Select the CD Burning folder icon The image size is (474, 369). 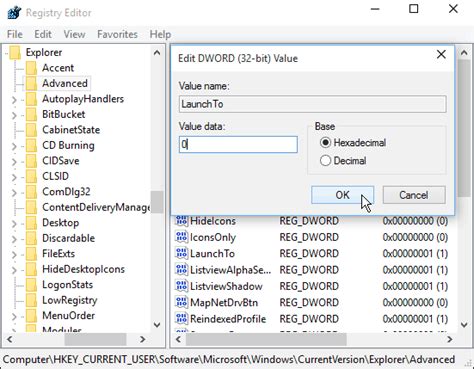click(31, 145)
